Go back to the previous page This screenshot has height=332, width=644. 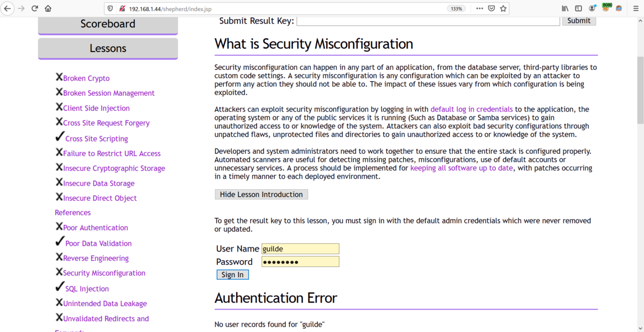coord(8,9)
